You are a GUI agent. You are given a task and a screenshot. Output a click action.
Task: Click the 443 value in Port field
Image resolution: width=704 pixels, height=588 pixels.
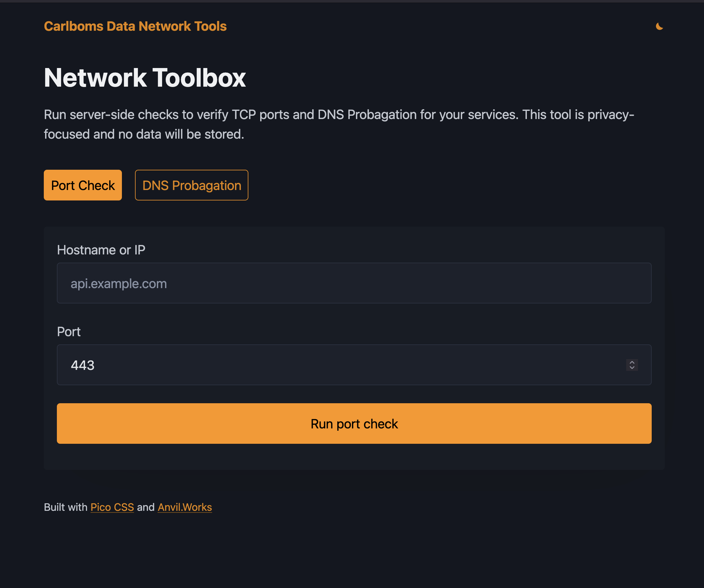tap(82, 365)
